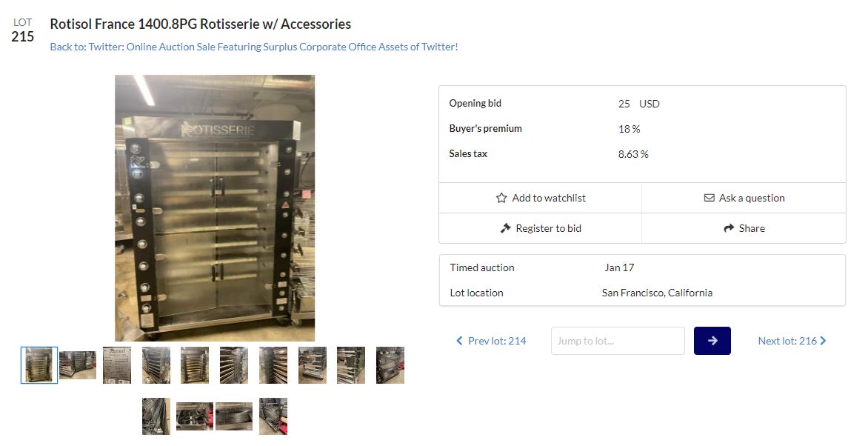Click the left chevron beside Prev lot
Viewport: 868px width, 446px height.
[x=459, y=341]
